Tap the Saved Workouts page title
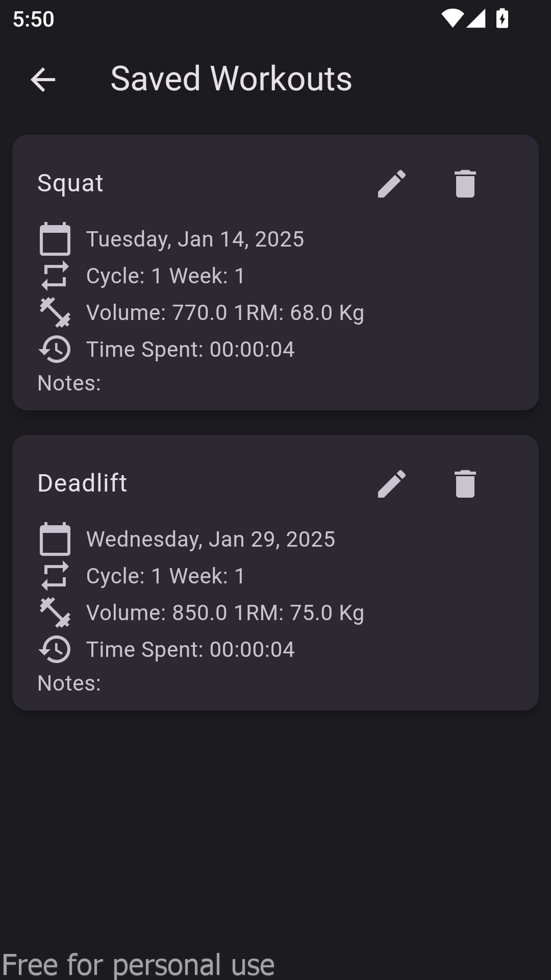 [231, 79]
